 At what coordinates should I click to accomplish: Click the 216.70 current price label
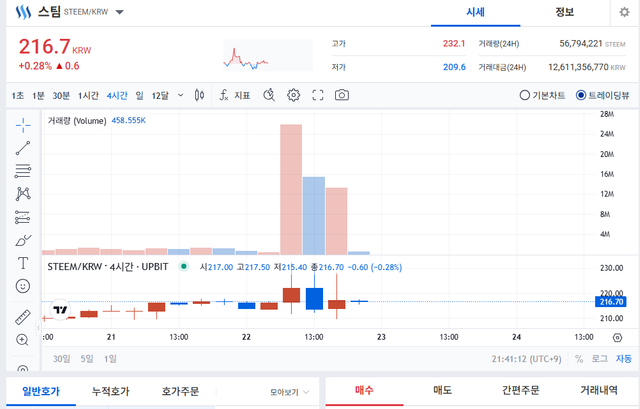point(611,302)
